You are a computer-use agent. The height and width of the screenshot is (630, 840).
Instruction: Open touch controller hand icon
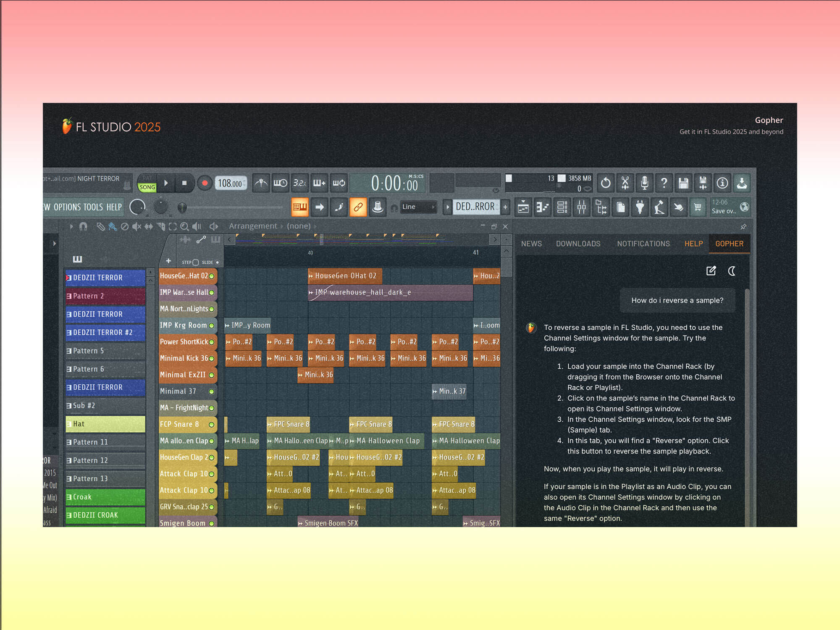[x=678, y=207]
